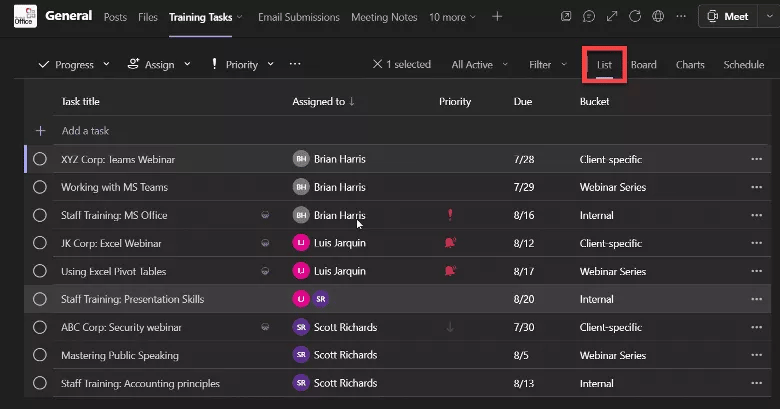This screenshot has width=780, height=410.
Task: Mark JK Corp: Excel Webinar task complete
Action: click(x=40, y=243)
